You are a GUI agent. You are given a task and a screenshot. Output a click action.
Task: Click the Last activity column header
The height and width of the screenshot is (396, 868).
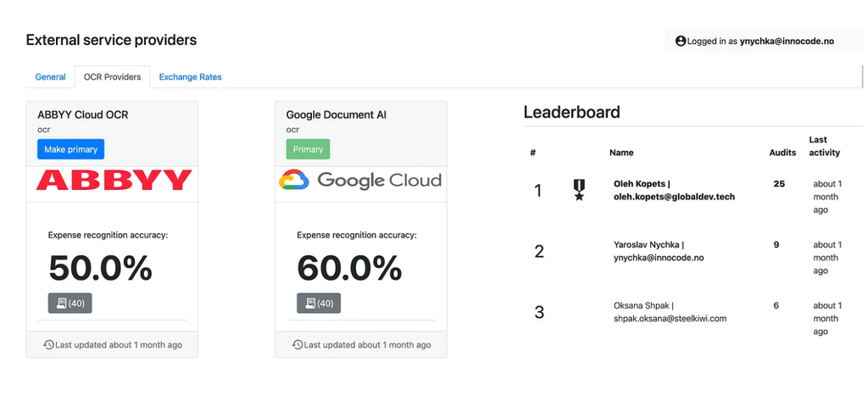click(x=824, y=146)
